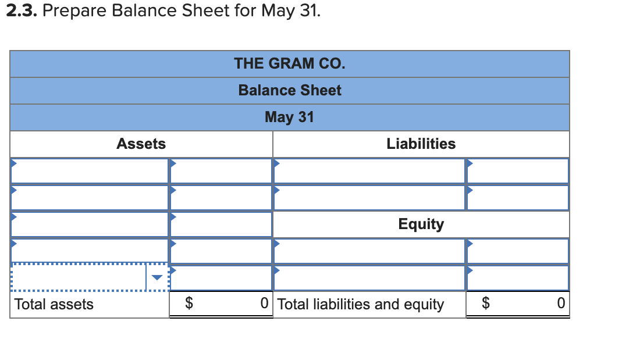This screenshot has height=364, width=640.
Task: Click the Total liabilities and equity amount
Action: point(541,304)
